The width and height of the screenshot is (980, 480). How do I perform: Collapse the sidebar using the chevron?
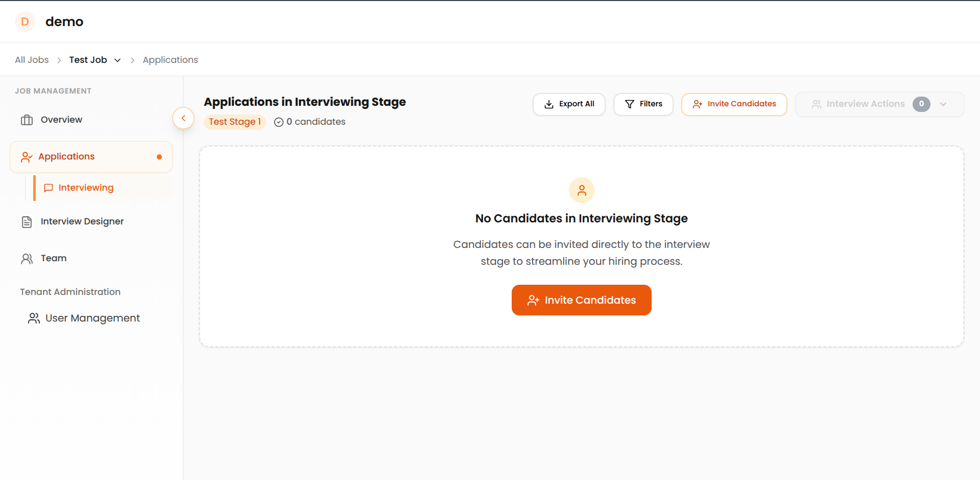(183, 118)
